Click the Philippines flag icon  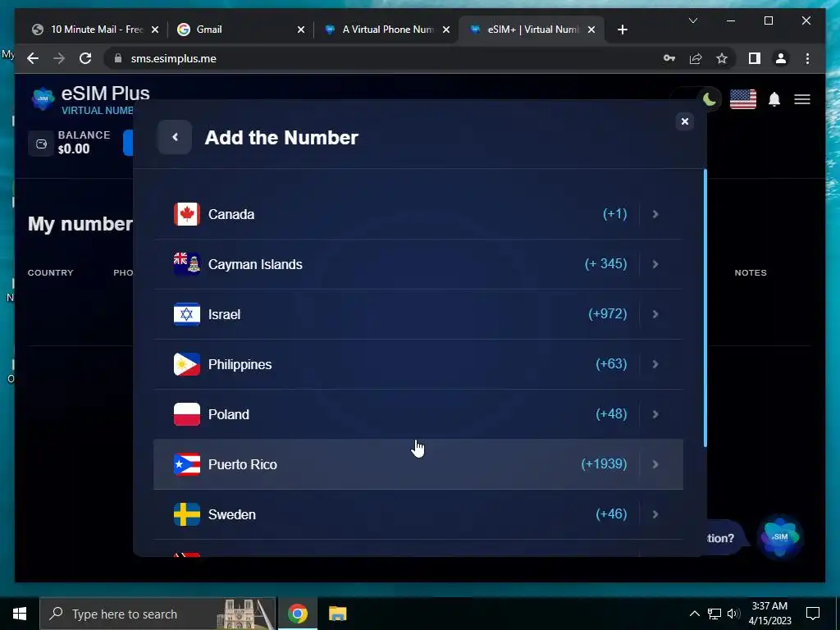click(187, 364)
